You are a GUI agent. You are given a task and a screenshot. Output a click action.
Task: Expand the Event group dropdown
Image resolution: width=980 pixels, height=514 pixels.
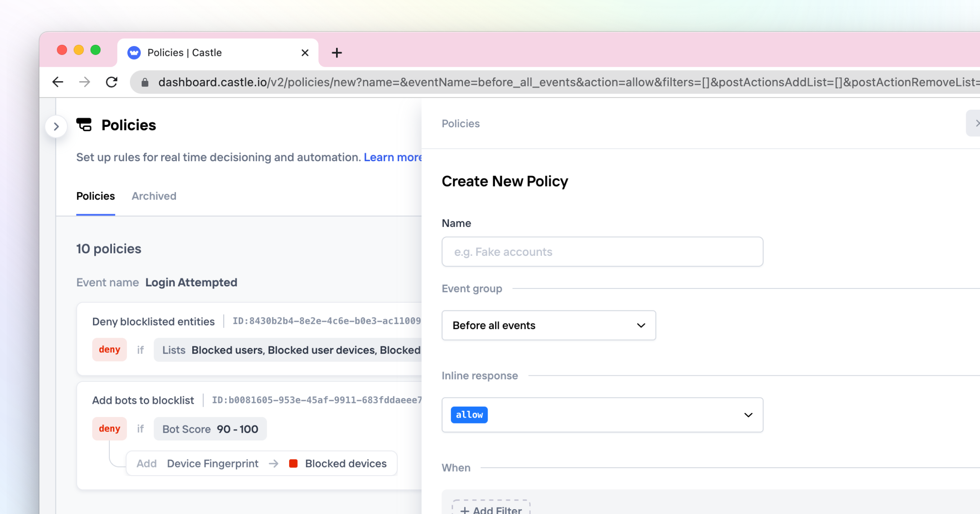pos(547,325)
